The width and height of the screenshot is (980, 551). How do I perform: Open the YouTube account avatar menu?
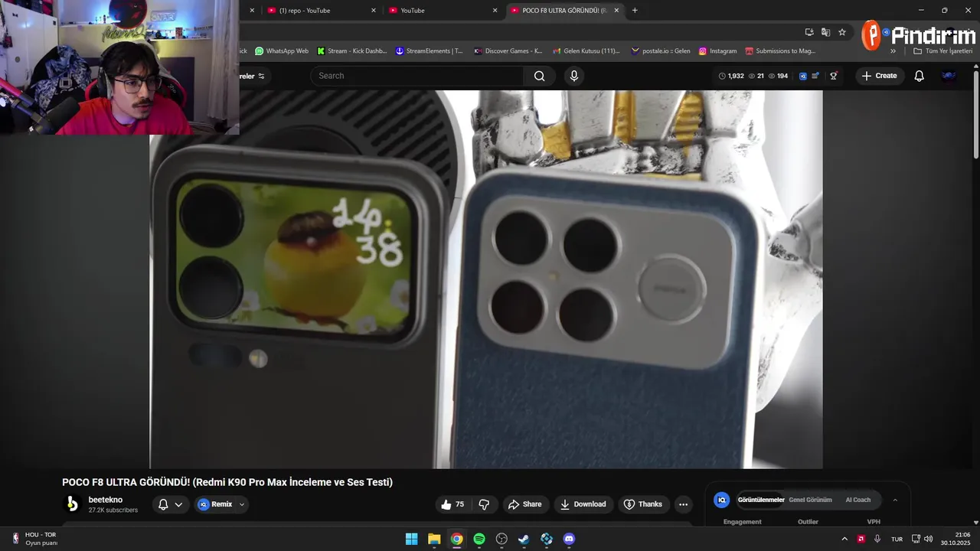(949, 76)
